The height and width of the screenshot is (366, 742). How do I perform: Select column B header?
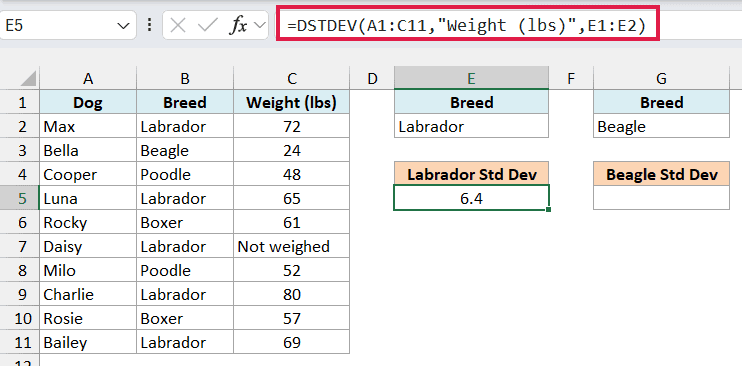pyautogui.click(x=185, y=79)
